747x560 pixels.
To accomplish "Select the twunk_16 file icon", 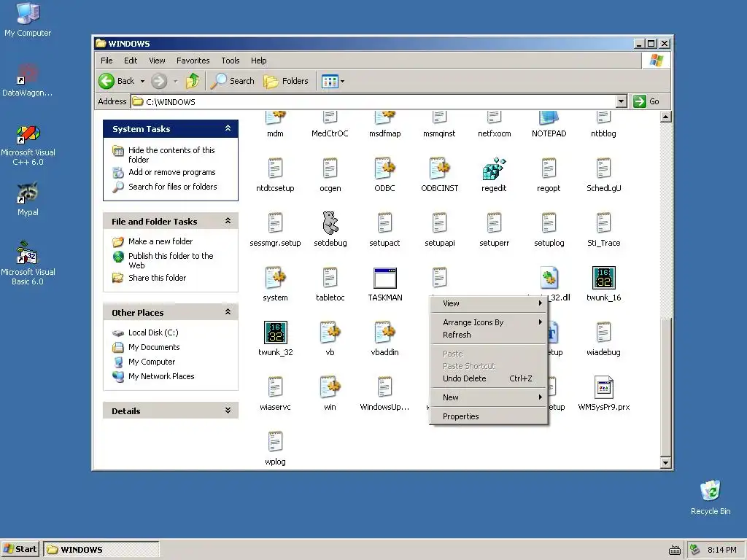I will click(x=603, y=278).
